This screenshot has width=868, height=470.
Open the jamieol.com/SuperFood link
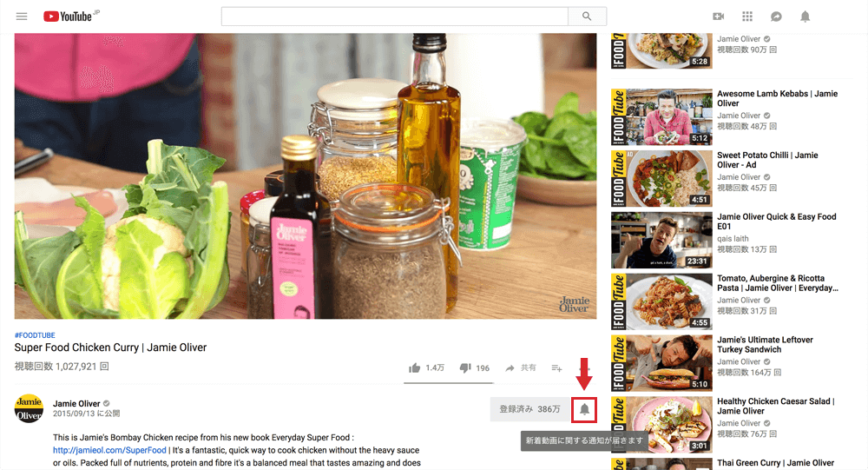tap(109, 450)
